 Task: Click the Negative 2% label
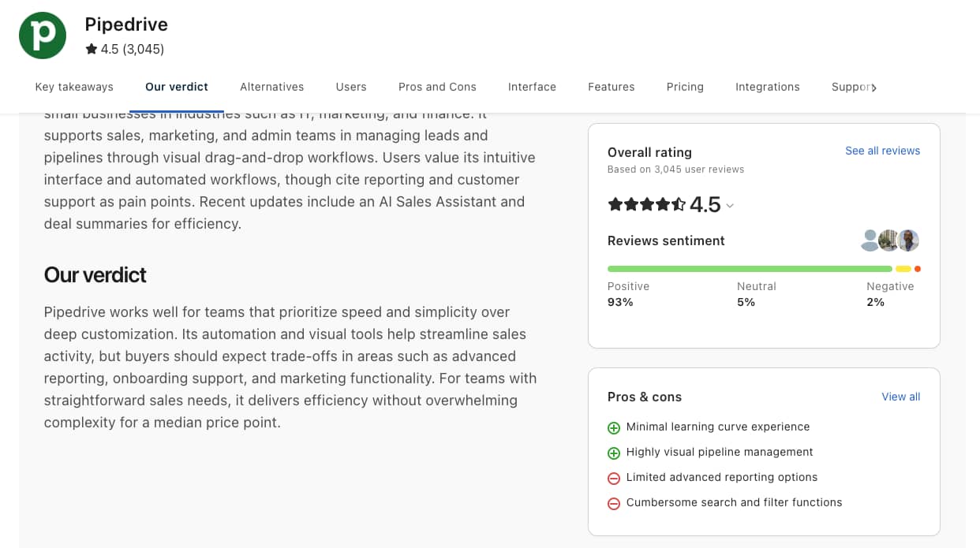click(x=890, y=294)
